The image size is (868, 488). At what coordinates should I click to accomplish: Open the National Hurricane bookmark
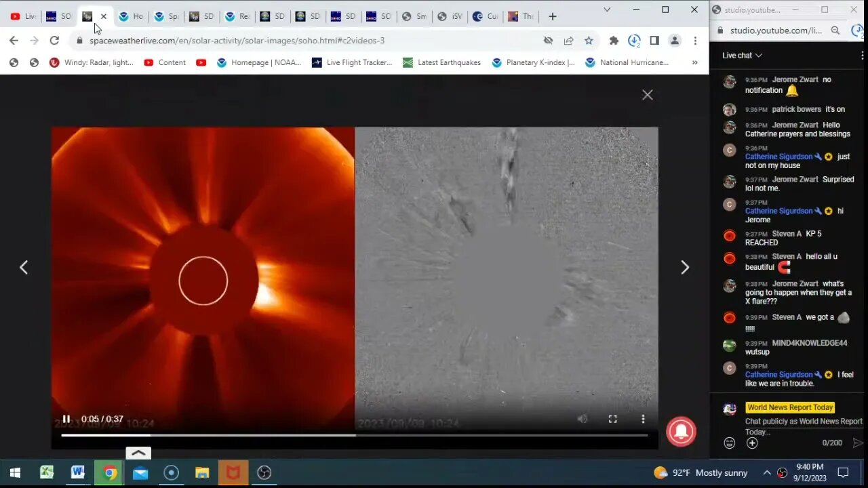(x=627, y=62)
